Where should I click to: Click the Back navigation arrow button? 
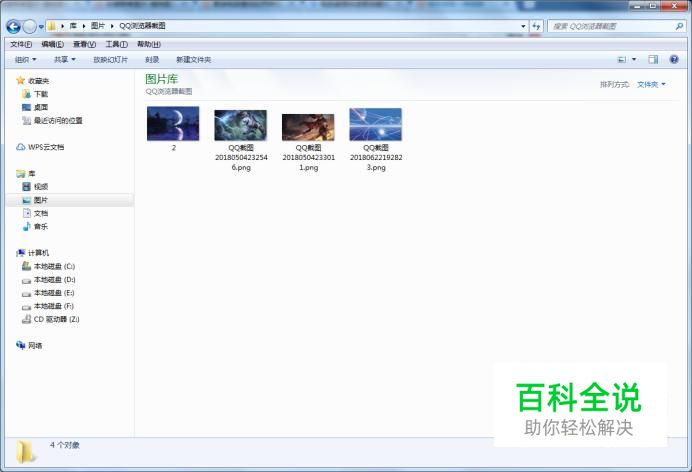(x=14, y=26)
